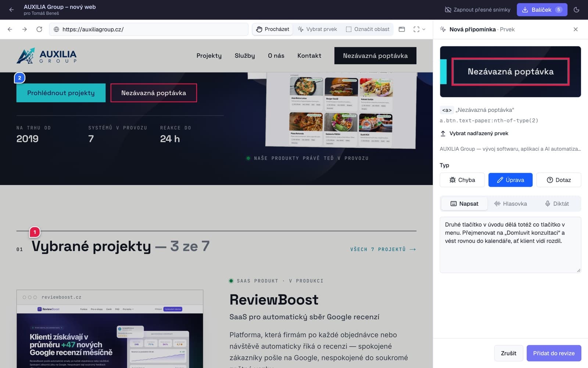588x368 pixels.
Task: Click header Nezávazná poptávka button
Action: tap(375, 56)
